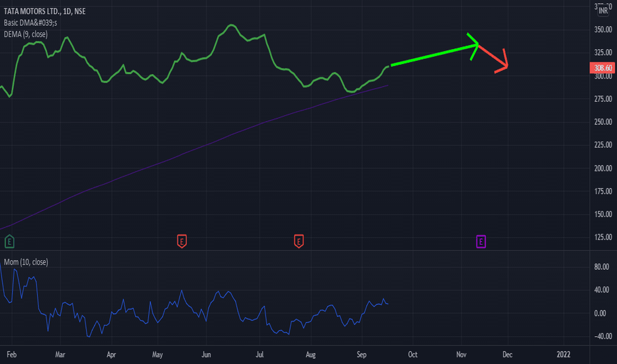Screen dimensions: 617x364
Task: Click the -40.00 momentum axis label
Action: coord(602,336)
